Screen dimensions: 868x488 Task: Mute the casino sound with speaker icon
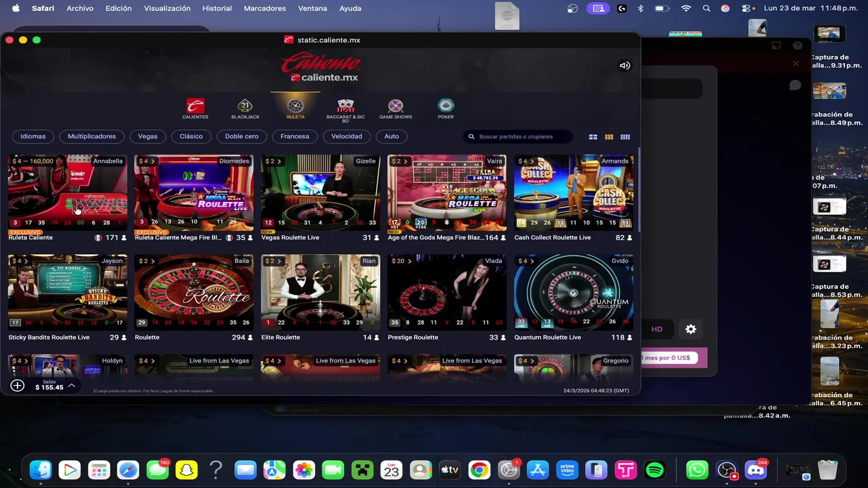[625, 66]
